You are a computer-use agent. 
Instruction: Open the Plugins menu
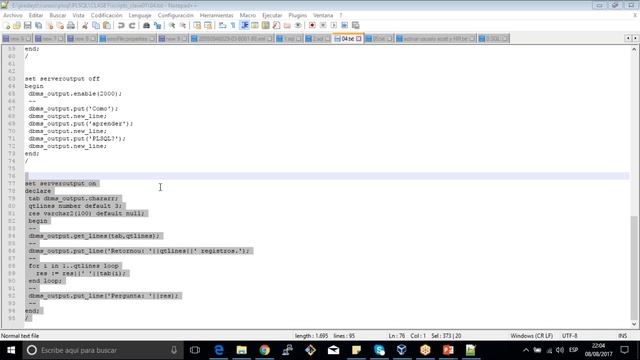[x=298, y=15]
